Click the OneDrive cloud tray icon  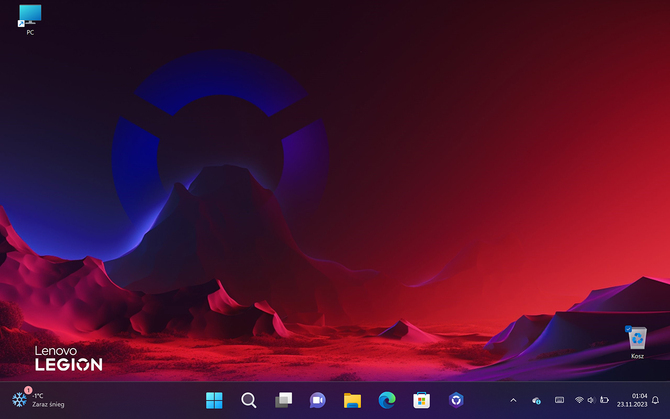[536, 400]
